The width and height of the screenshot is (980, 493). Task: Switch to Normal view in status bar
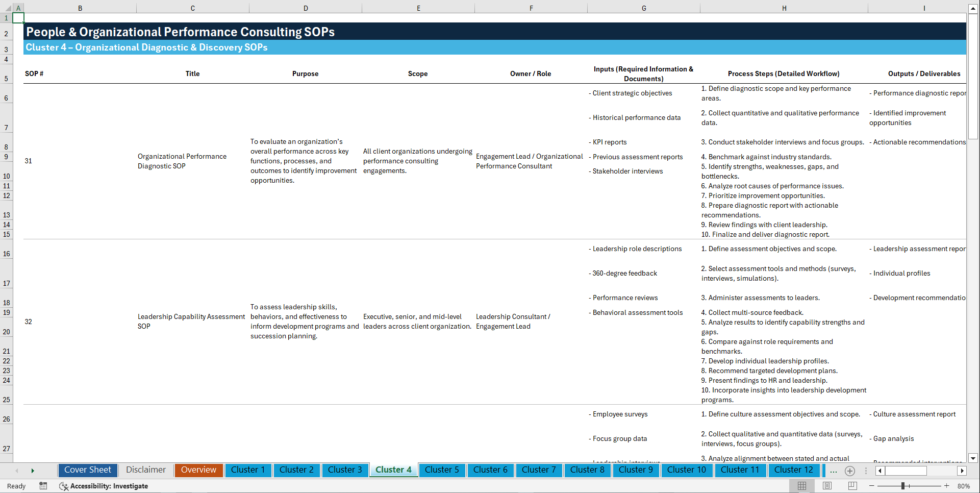point(801,485)
